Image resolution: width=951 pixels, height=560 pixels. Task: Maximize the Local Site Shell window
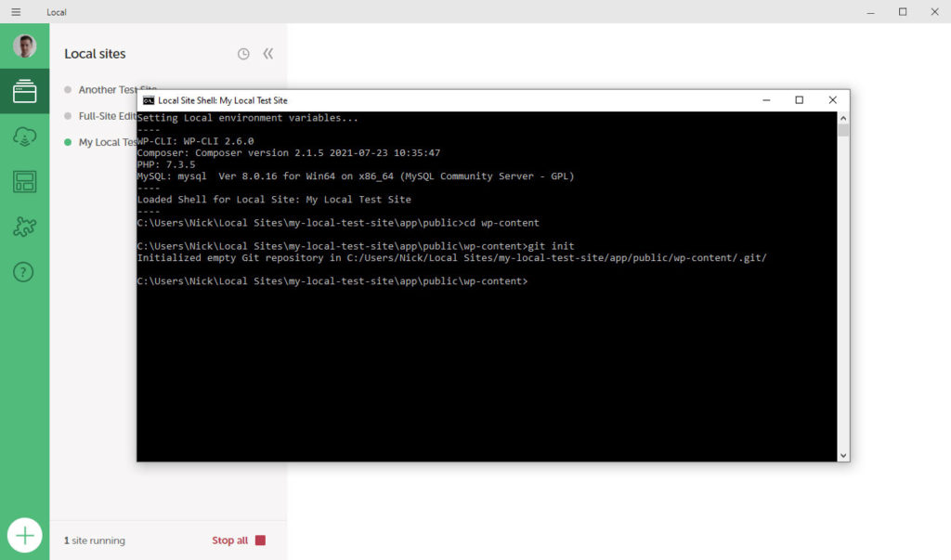(x=800, y=100)
